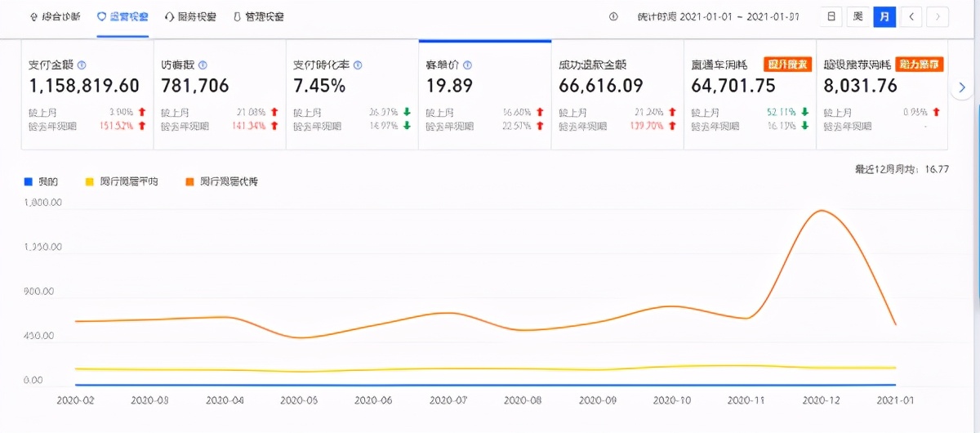Viewport: 980px width, 433px height.
Task: Switch the date granularity to 日
Action: (x=831, y=16)
